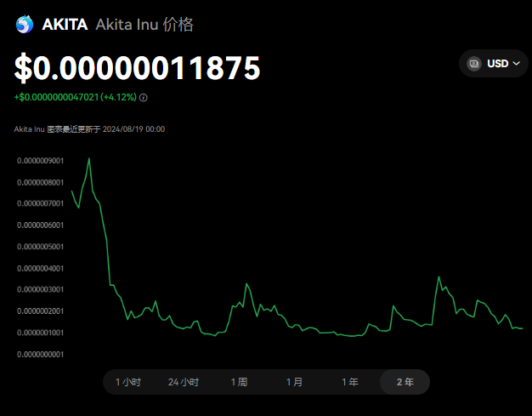Click the 0.0000007001 axis label

pyautogui.click(x=41, y=203)
